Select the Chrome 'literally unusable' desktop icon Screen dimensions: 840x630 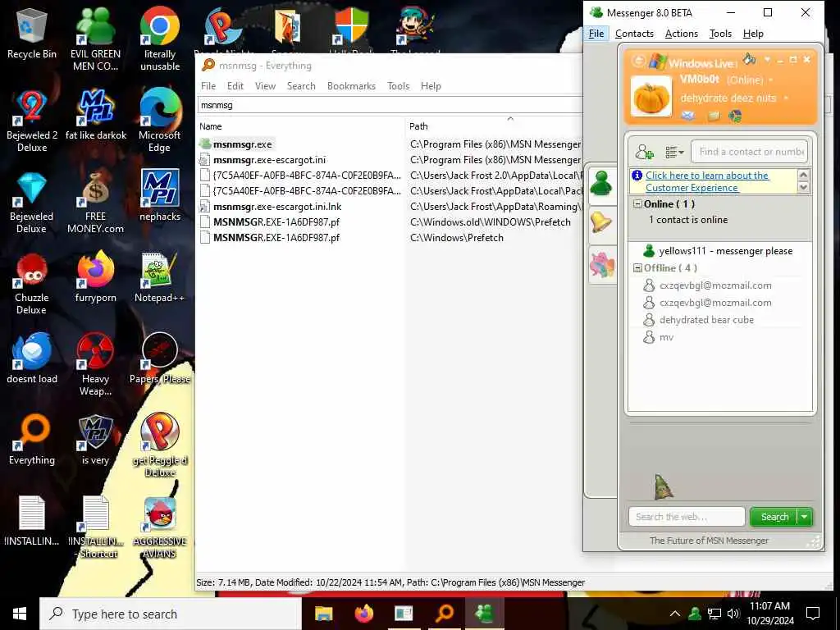click(x=160, y=39)
